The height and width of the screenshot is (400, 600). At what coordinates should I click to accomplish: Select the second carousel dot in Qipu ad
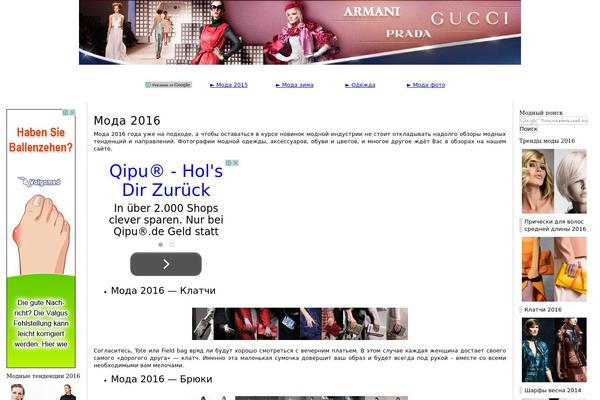tap(172, 245)
